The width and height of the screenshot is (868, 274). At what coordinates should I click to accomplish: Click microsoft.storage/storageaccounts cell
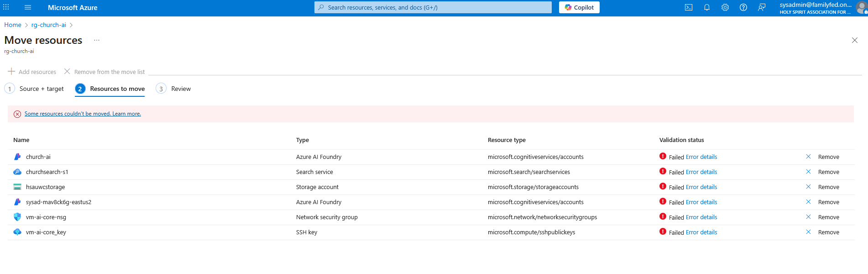pyautogui.click(x=533, y=187)
